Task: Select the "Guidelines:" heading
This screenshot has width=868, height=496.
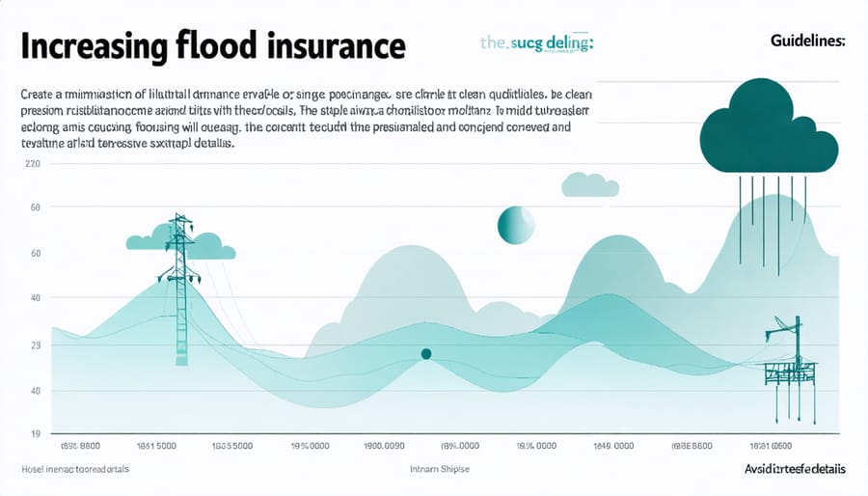Action: click(808, 41)
